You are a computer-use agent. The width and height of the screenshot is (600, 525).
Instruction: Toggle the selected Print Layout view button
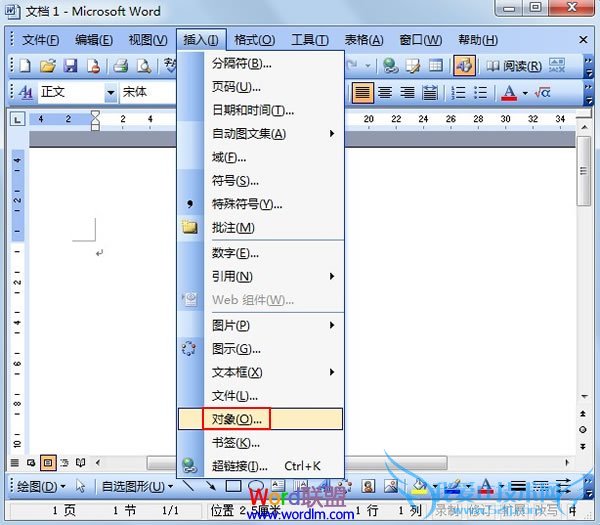[x=48, y=463]
